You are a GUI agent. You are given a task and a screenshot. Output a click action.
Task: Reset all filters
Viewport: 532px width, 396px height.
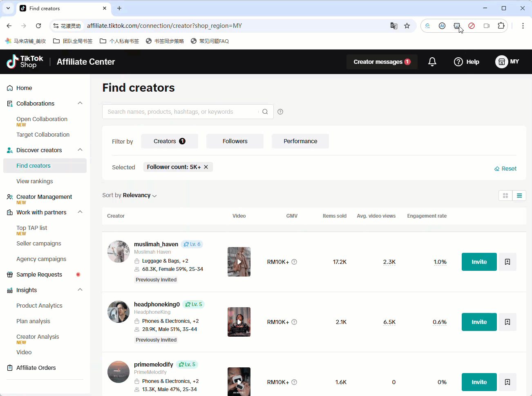505,169
